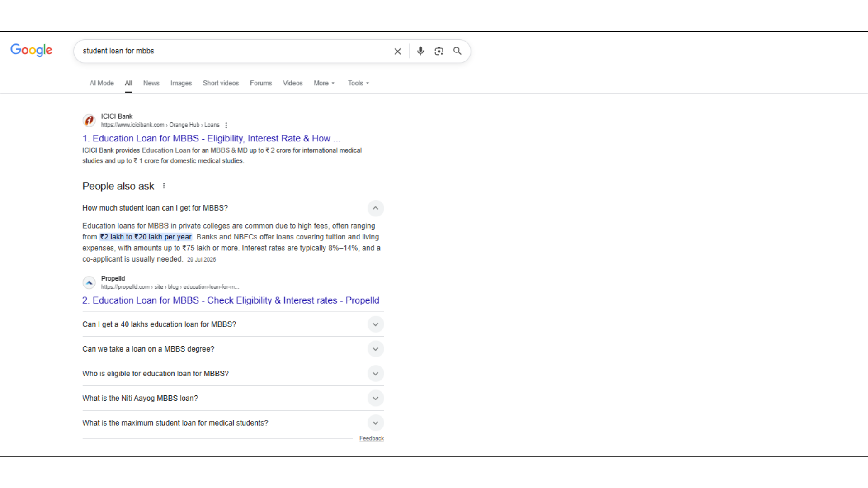Open the More dropdown in search tabs
The height and width of the screenshot is (488, 868).
coord(324,83)
